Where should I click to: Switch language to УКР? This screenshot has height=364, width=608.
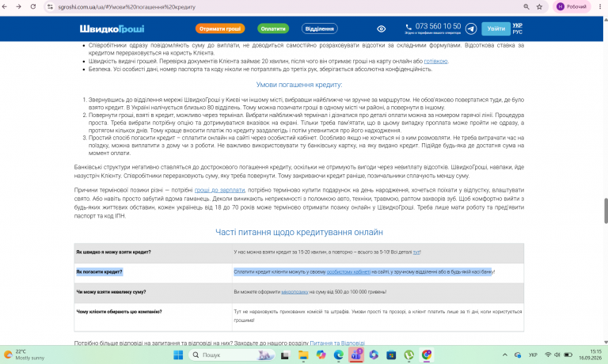[517, 25]
